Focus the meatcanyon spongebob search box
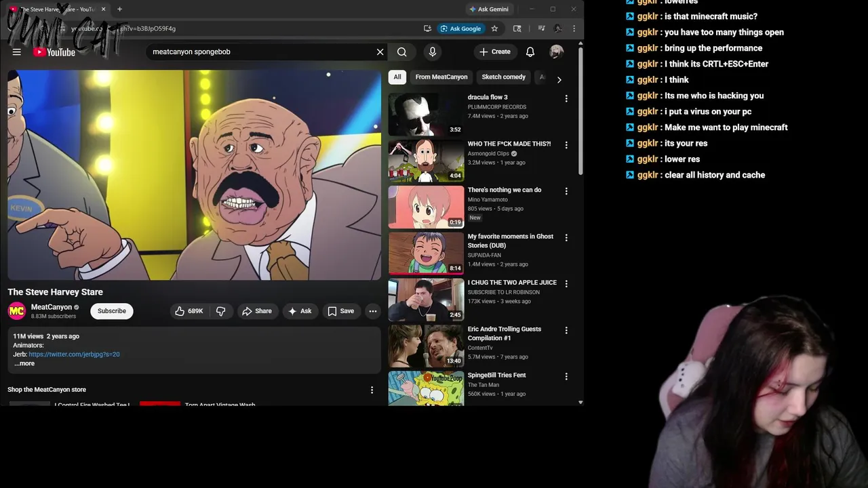 (261, 52)
